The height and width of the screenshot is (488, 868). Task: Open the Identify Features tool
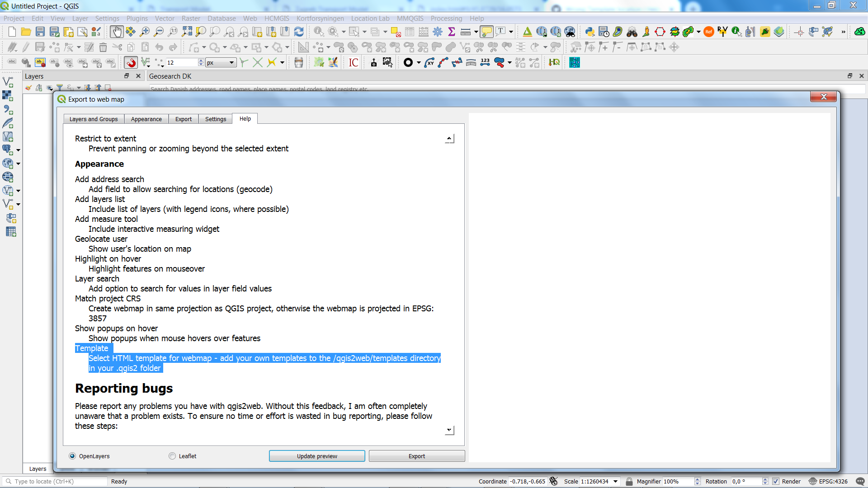pyautogui.click(x=319, y=32)
